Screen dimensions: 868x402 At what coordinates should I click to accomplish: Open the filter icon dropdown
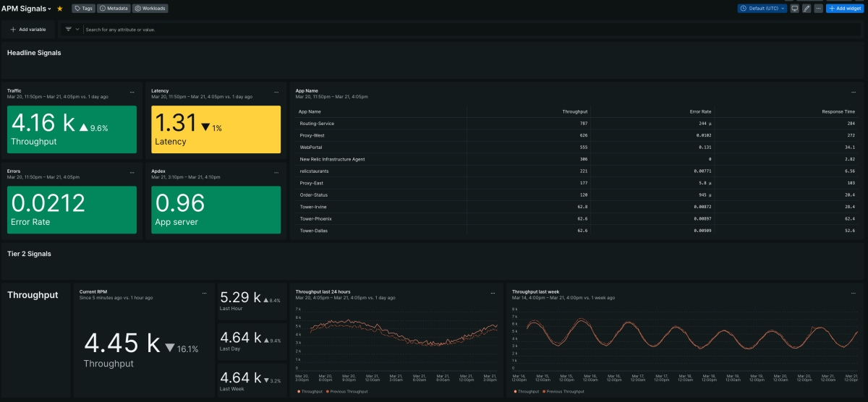[x=72, y=30]
